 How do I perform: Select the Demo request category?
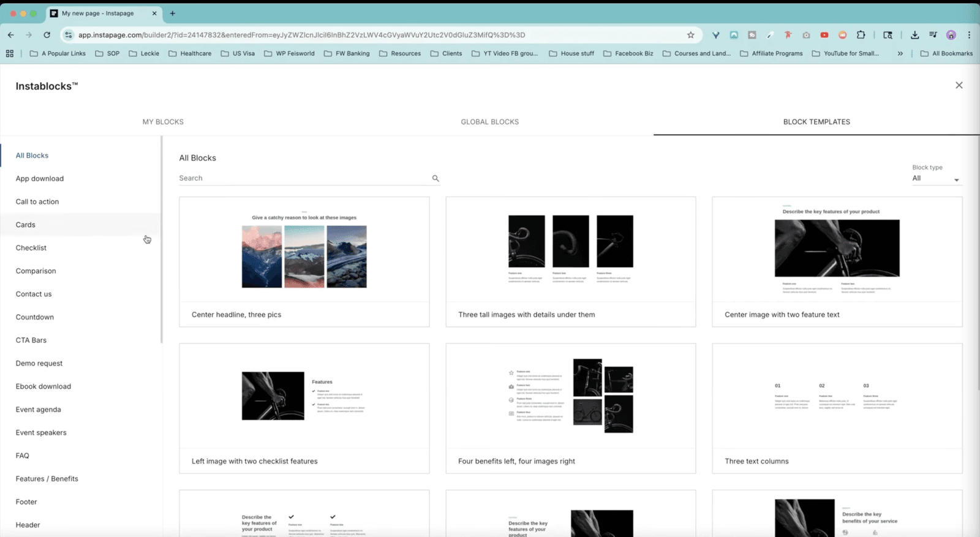point(80,363)
